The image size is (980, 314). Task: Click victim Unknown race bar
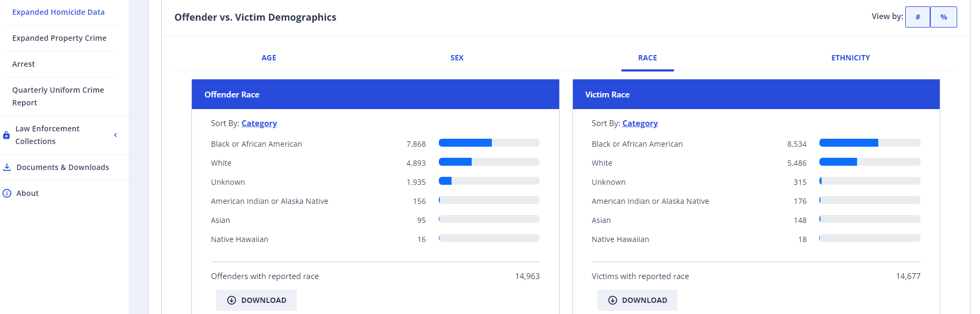(870, 181)
